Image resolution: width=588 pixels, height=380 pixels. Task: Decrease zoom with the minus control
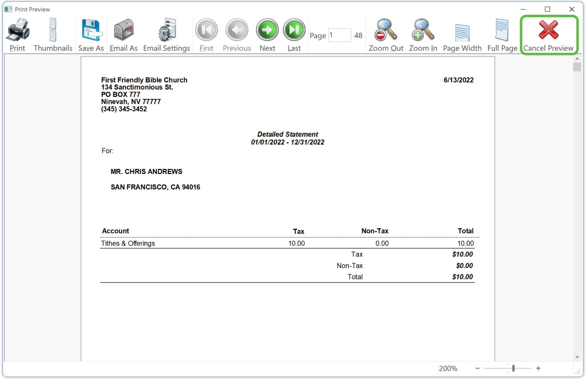click(x=477, y=368)
